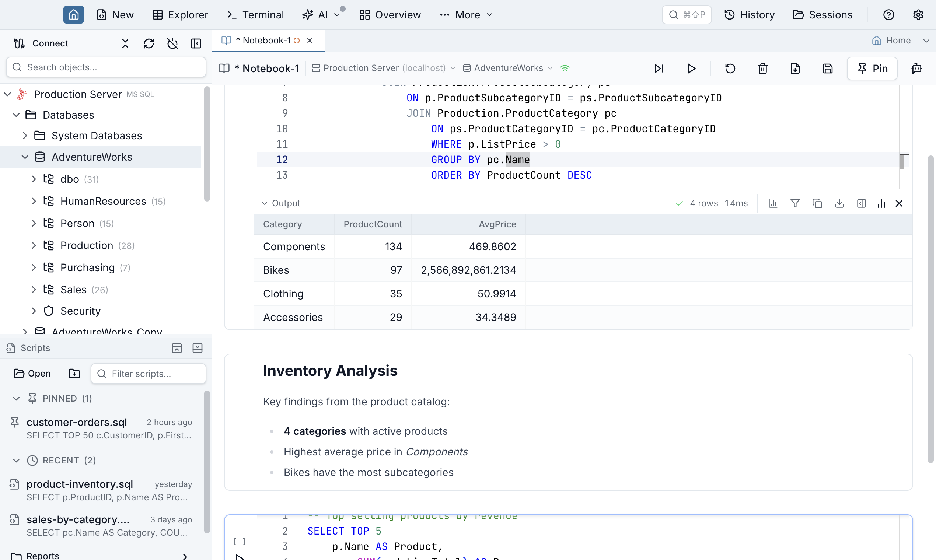
Task: Close the Output panel
Action: pos(900,203)
